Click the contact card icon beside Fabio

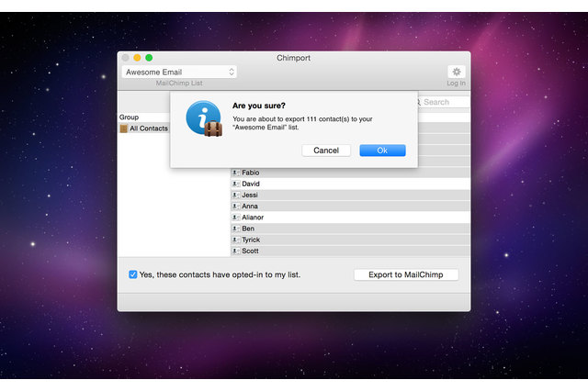(x=236, y=173)
